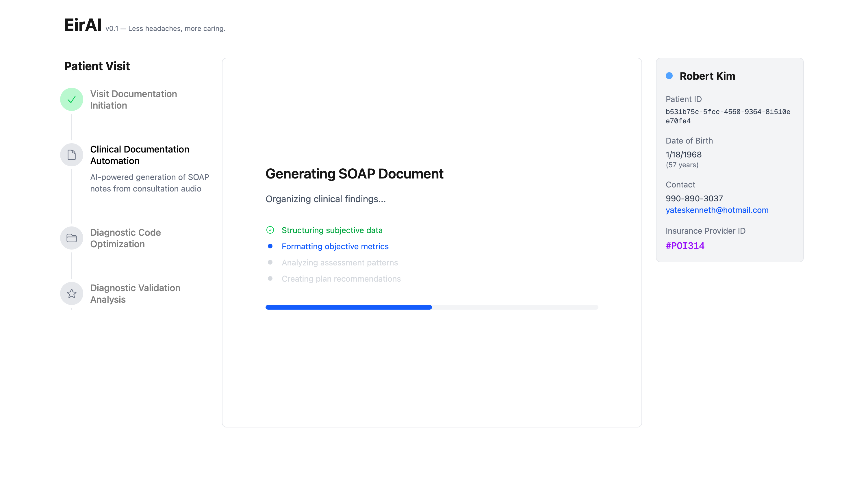868x491 pixels.
Task: Go to the Diagnostic Code Optimization step
Action: (125, 238)
